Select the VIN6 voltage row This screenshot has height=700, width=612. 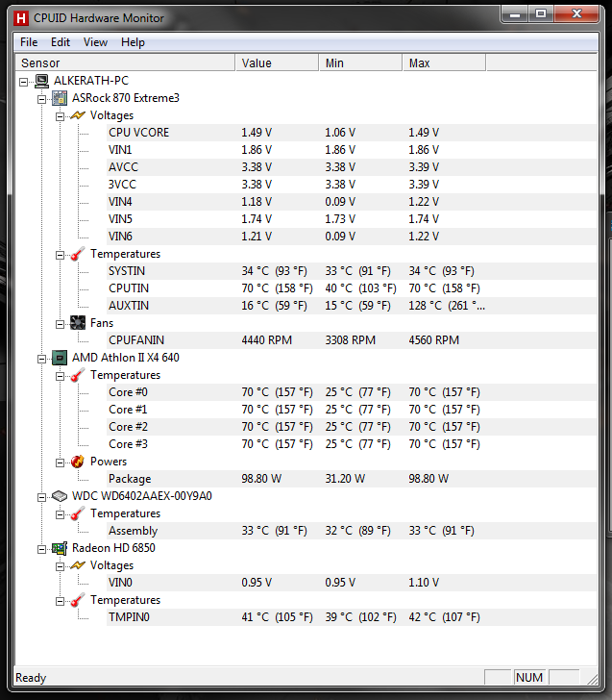pyautogui.click(x=352, y=237)
